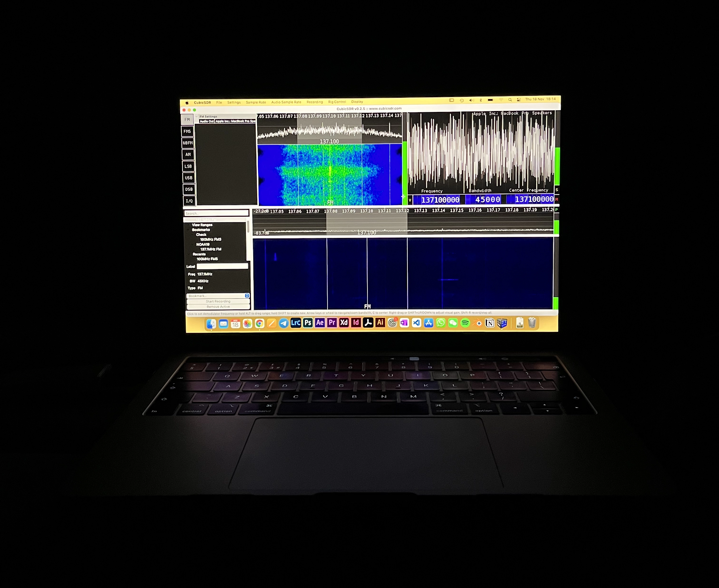Launch InDesign from dock
The height and width of the screenshot is (588, 719).
[x=356, y=323]
